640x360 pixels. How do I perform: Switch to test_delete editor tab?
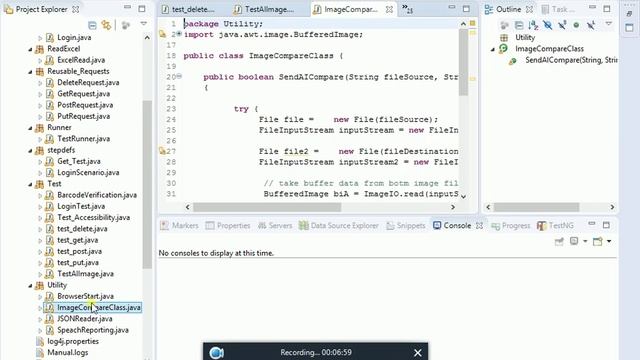pyautogui.click(x=189, y=9)
